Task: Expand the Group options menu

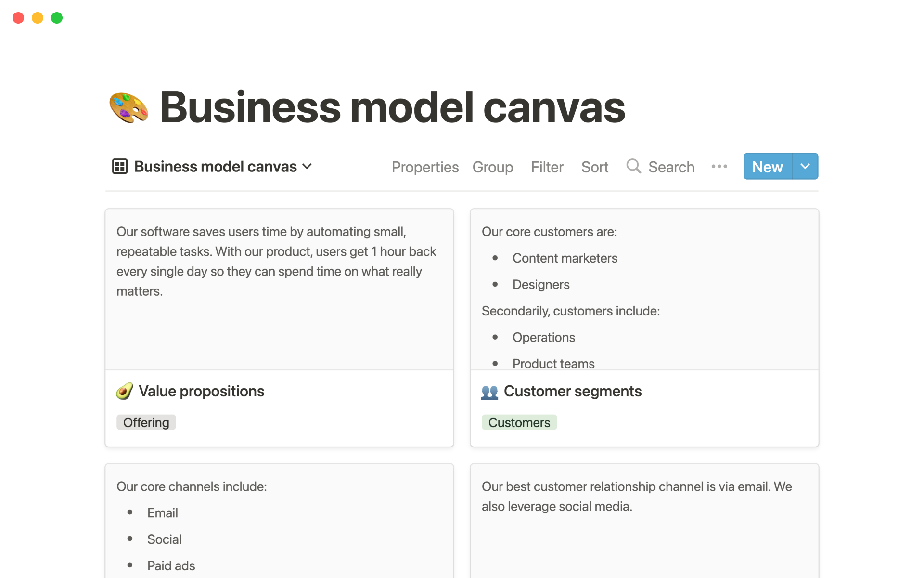Action: click(x=492, y=167)
